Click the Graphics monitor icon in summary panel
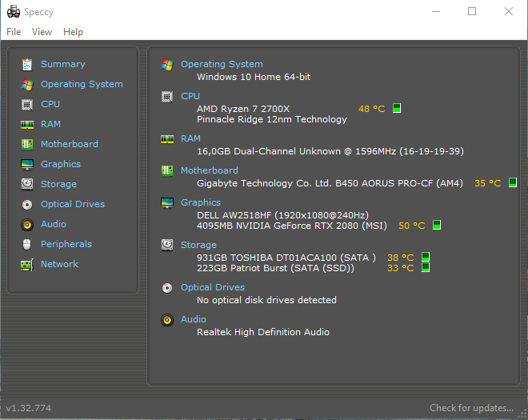This screenshot has height=420, width=528. [167, 202]
